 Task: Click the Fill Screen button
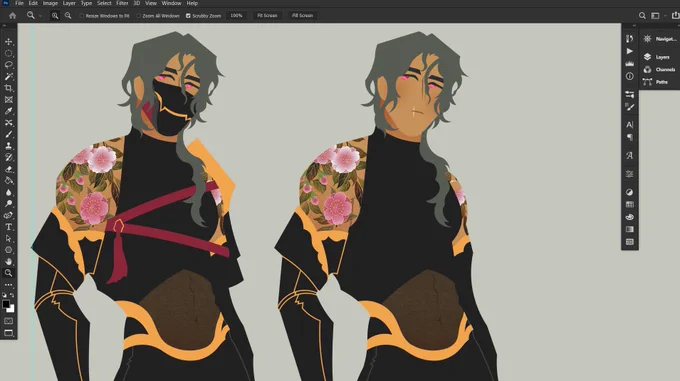point(302,16)
